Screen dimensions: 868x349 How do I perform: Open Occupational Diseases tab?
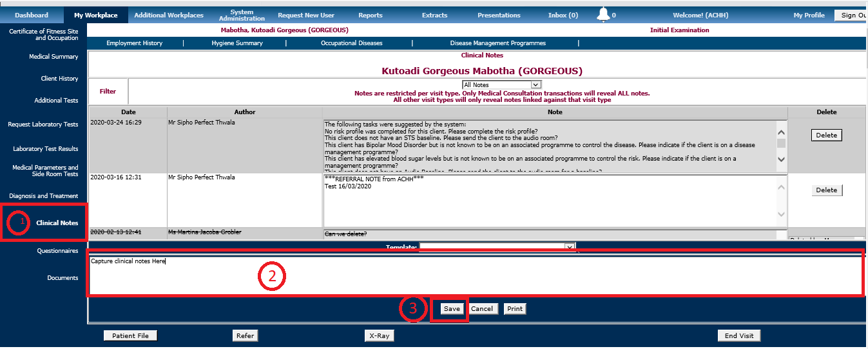(x=352, y=43)
